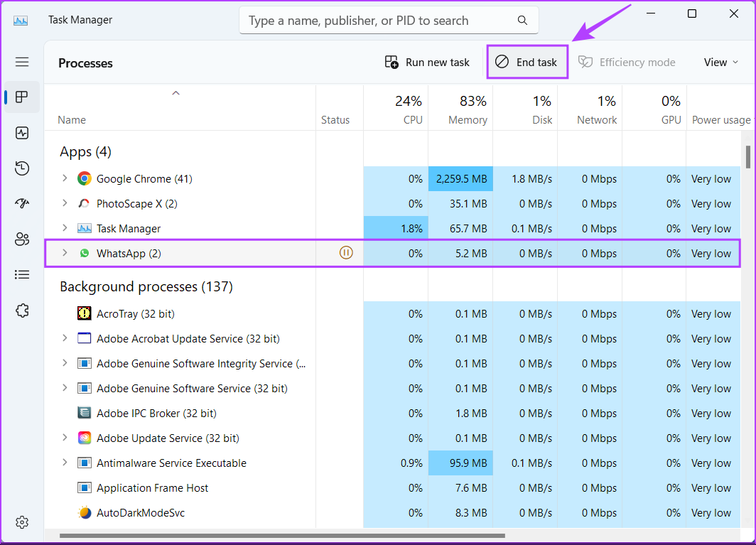Open the Performance page in the sidebar
Viewport: 756px width, 545px height.
point(22,133)
